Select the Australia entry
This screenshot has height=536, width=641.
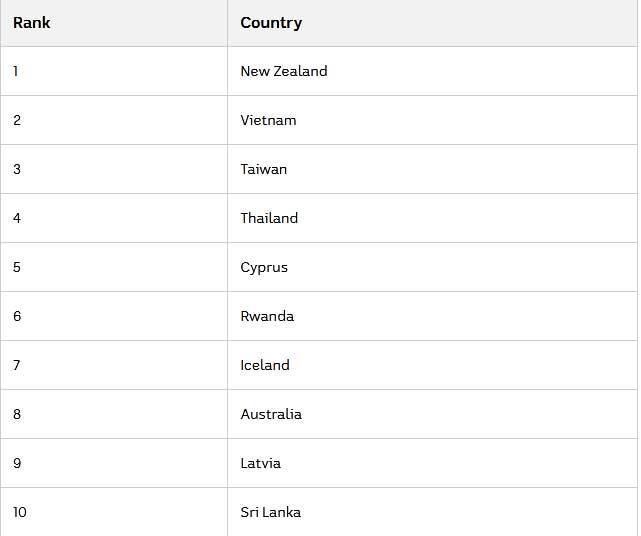pyautogui.click(x=271, y=414)
